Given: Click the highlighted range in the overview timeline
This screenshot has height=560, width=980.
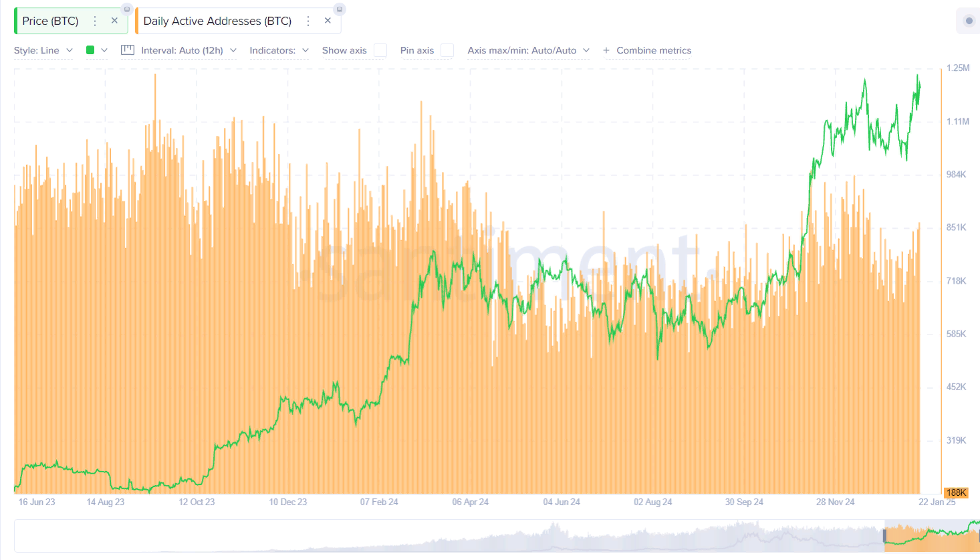Looking at the screenshot, I should coord(933,536).
